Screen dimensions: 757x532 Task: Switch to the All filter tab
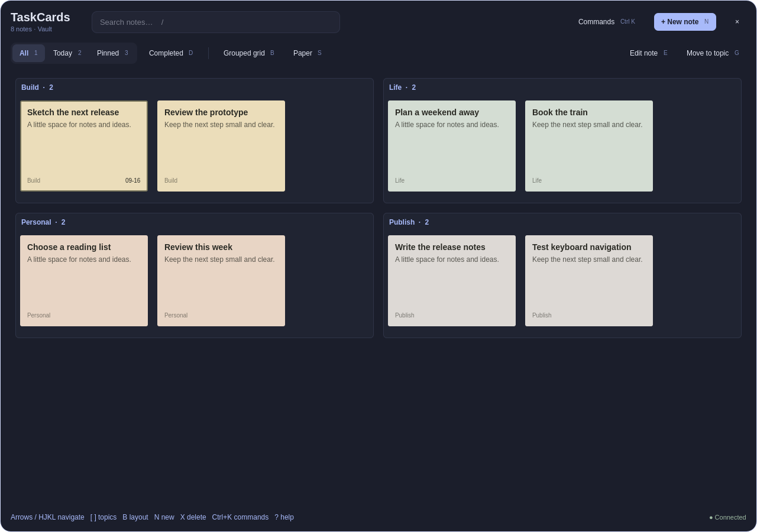[x=28, y=53]
